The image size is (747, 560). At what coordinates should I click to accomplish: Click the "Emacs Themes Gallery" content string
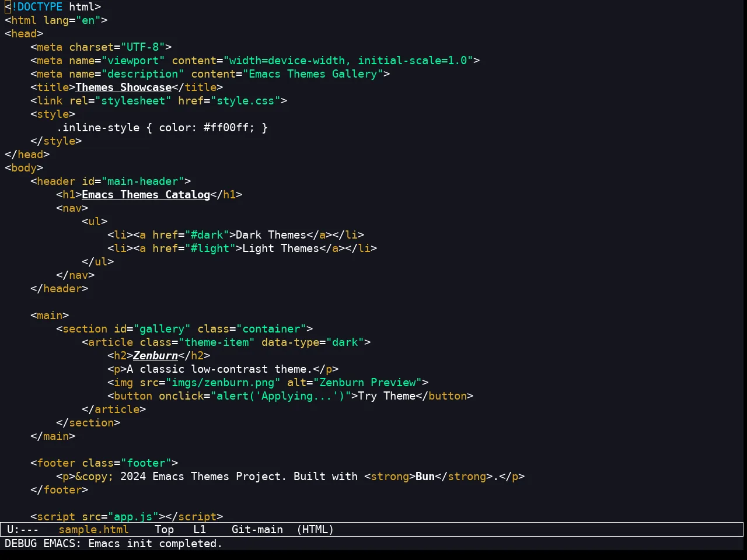tap(313, 74)
